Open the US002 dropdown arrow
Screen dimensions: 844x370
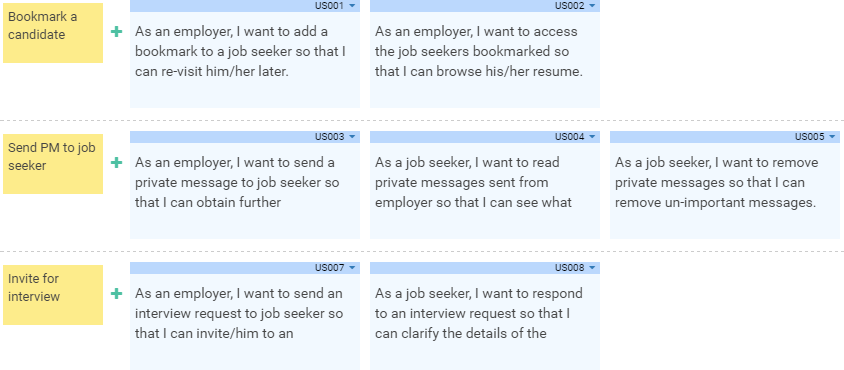pyautogui.click(x=592, y=5)
